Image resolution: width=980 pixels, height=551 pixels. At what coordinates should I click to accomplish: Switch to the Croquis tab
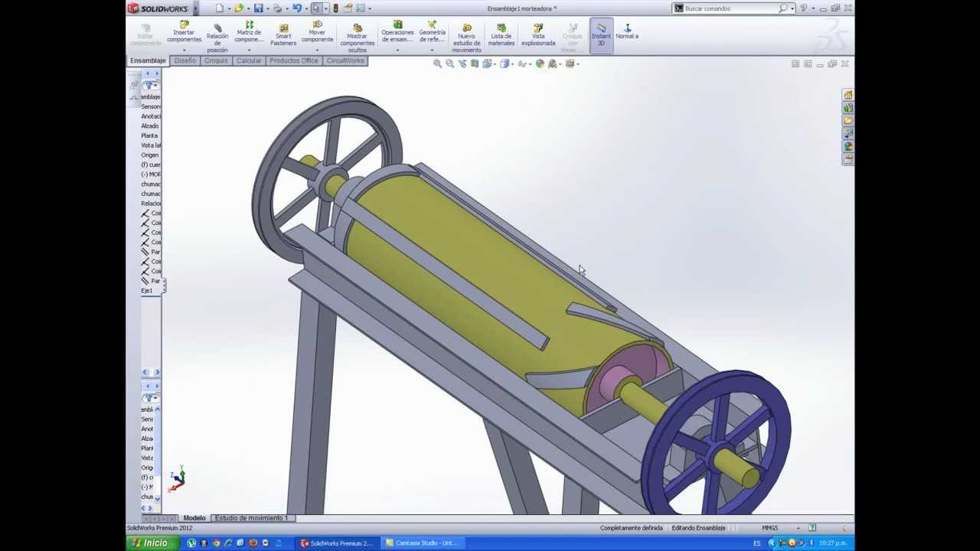[216, 60]
